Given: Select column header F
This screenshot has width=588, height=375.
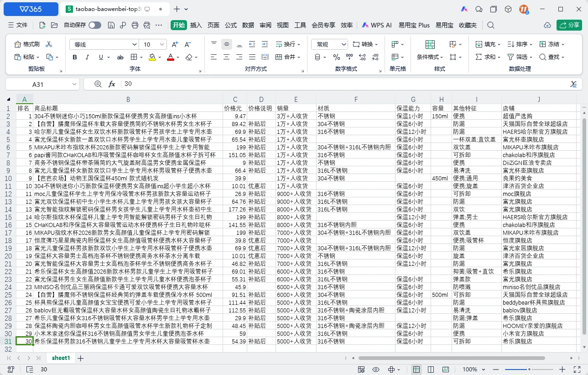Looking at the screenshot, I should [x=356, y=100].
